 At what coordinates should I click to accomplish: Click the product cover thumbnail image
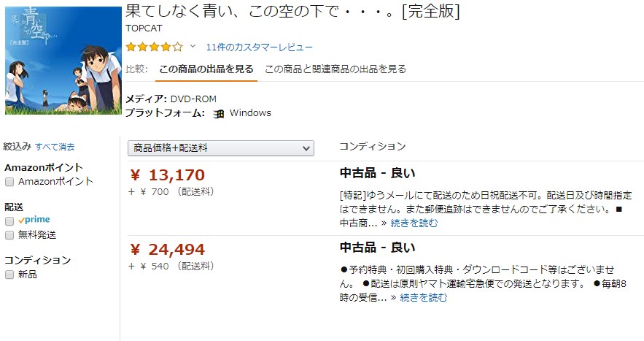(63, 61)
